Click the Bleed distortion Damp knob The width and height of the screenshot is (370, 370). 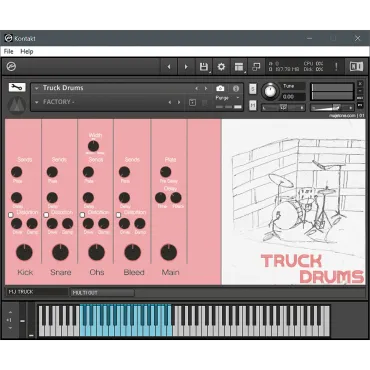click(x=140, y=223)
